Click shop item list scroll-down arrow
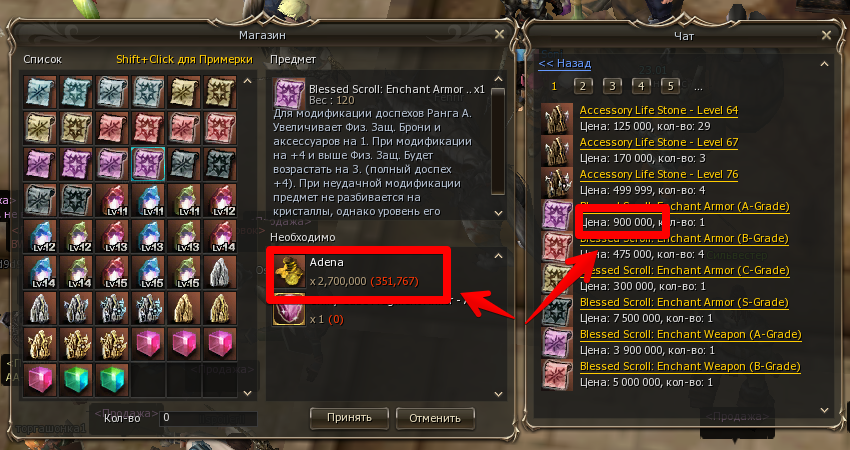The image size is (850, 450). [248, 394]
